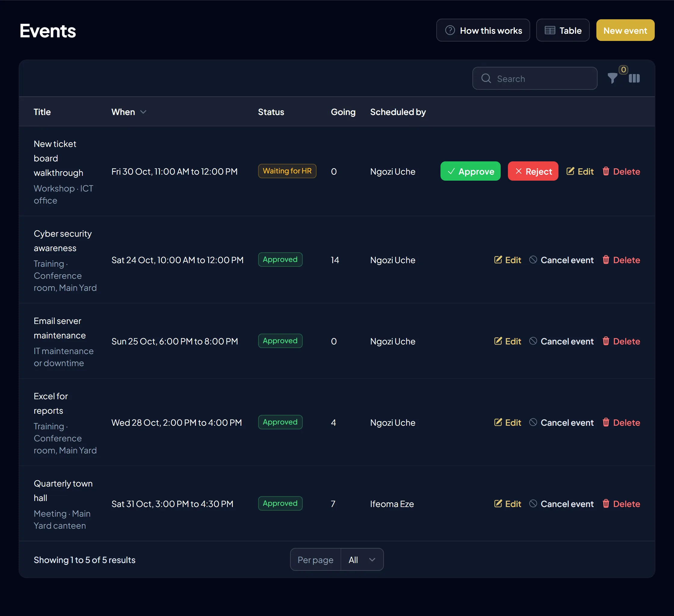Image resolution: width=674 pixels, height=616 pixels.
Task: Edit Cyber security awareness event
Action: 507,260
